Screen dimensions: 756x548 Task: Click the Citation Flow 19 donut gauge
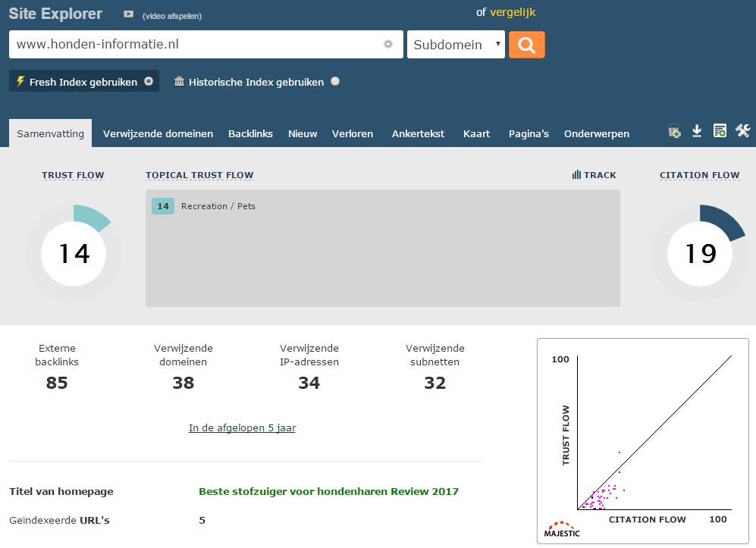point(700,253)
